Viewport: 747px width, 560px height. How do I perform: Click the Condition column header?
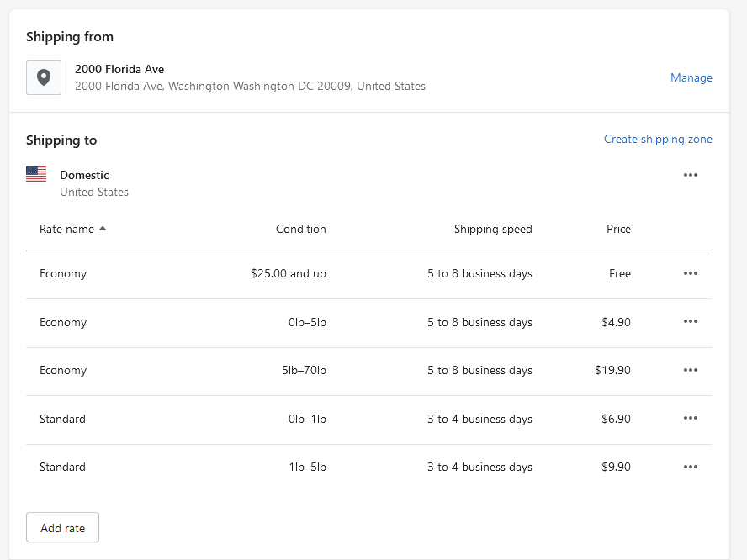click(300, 229)
